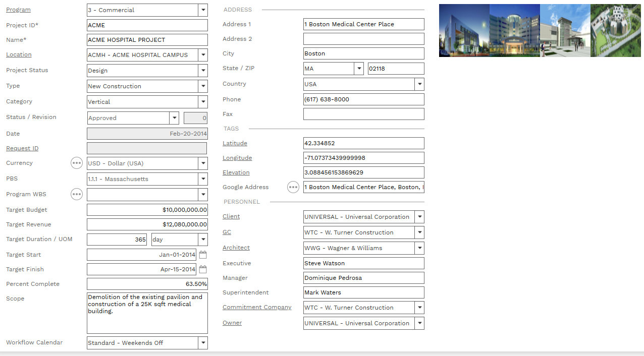Expand the Project Status dropdown
644x356 pixels.
[203, 71]
